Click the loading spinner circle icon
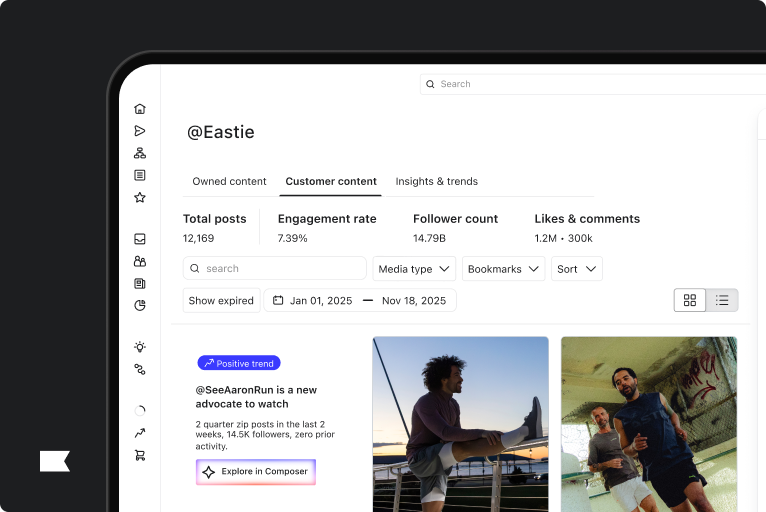The width and height of the screenshot is (766, 512). [140, 411]
